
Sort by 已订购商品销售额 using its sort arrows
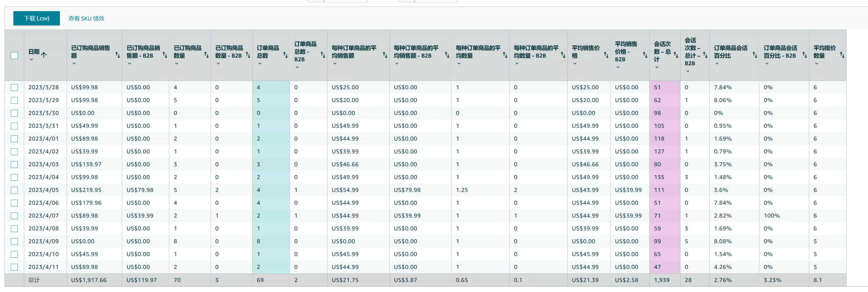(x=118, y=55)
